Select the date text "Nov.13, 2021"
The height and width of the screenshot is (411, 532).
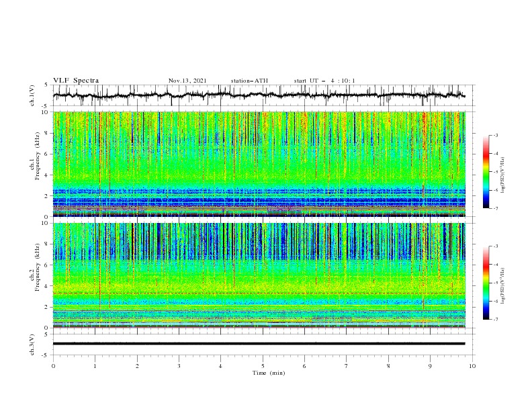point(187,81)
